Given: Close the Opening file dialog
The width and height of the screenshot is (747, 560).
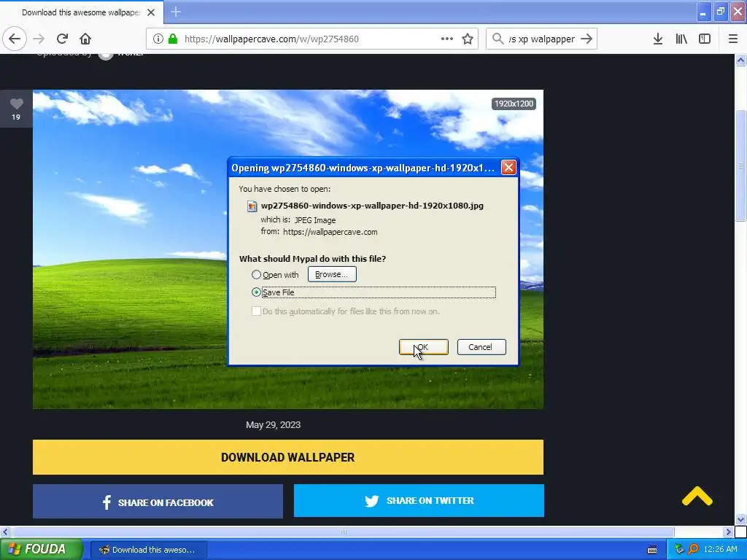Looking at the screenshot, I should [x=508, y=167].
